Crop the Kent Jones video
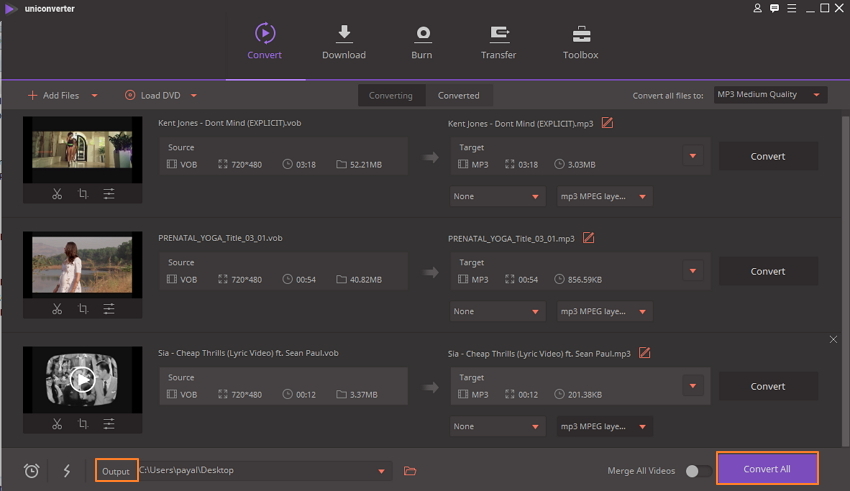 [x=83, y=193]
